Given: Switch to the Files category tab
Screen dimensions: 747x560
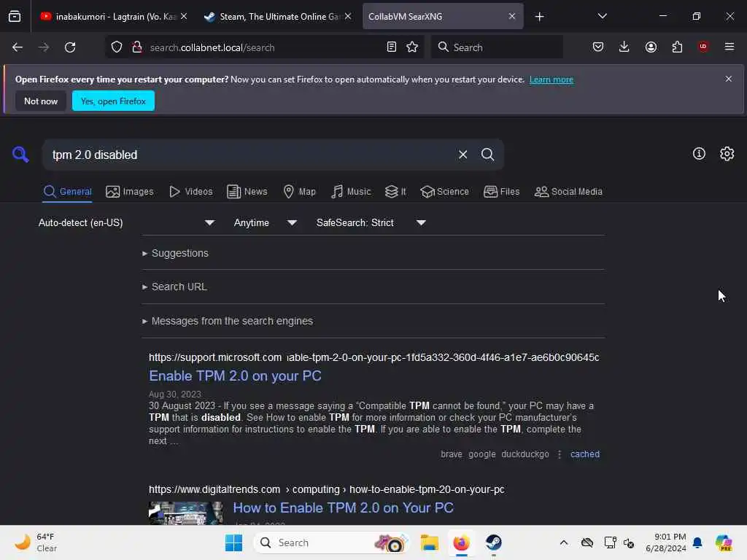Looking at the screenshot, I should (501, 192).
